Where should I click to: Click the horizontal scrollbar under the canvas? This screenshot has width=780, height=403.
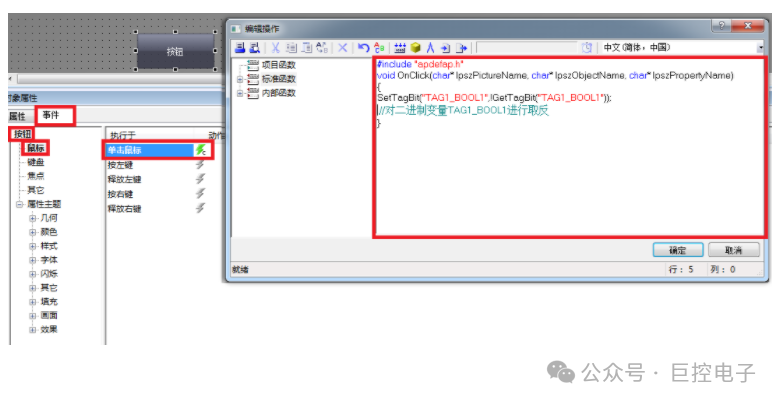[x=119, y=79]
